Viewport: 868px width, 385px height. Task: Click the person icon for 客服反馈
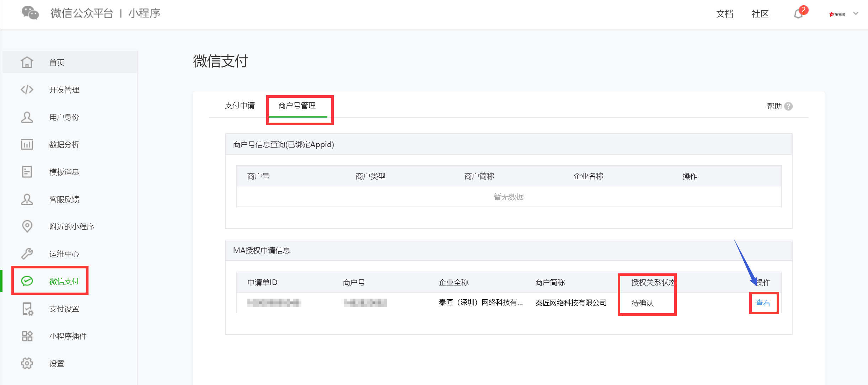click(x=27, y=199)
